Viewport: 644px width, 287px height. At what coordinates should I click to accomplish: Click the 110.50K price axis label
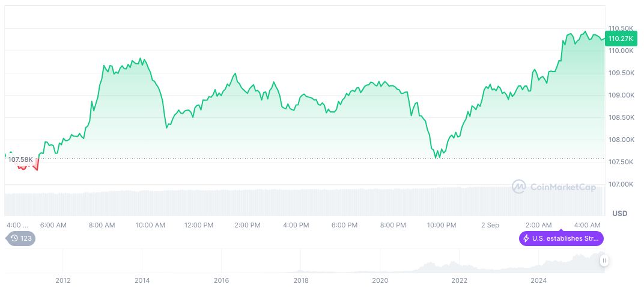(x=621, y=28)
